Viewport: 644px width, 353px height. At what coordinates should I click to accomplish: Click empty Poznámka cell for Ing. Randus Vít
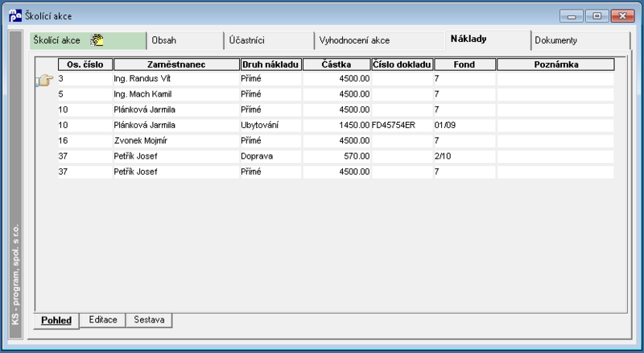click(x=555, y=79)
